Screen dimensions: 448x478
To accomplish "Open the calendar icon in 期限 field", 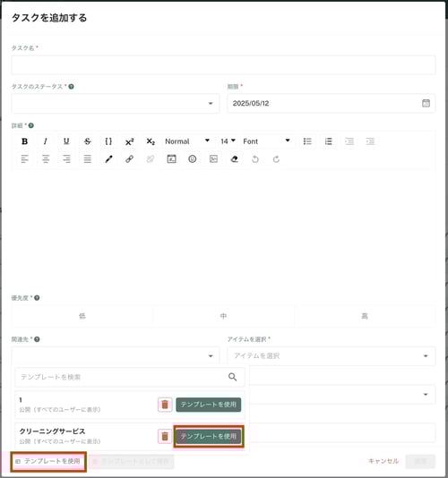I will coord(426,103).
